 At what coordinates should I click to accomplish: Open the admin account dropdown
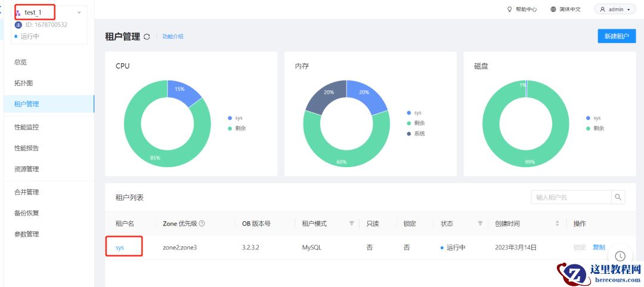(615, 10)
